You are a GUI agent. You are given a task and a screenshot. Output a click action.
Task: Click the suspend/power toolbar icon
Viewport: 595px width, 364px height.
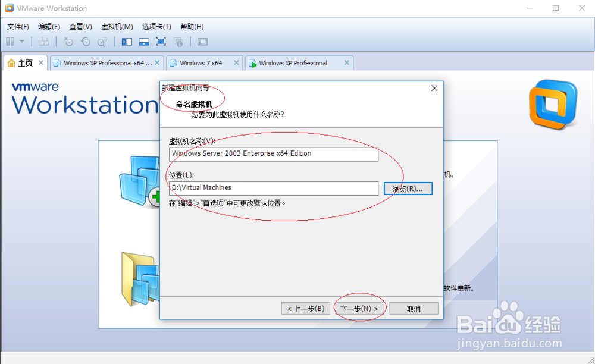tap(10, 42)
